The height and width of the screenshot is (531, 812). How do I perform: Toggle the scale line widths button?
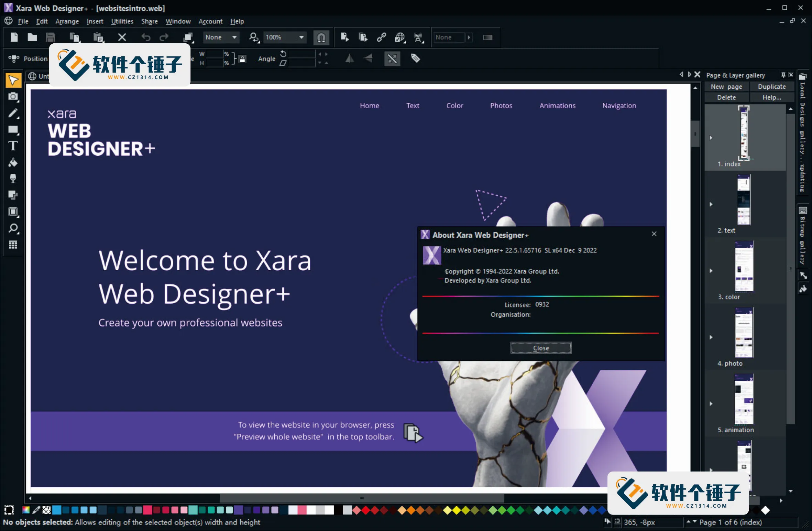pos(392,58)
